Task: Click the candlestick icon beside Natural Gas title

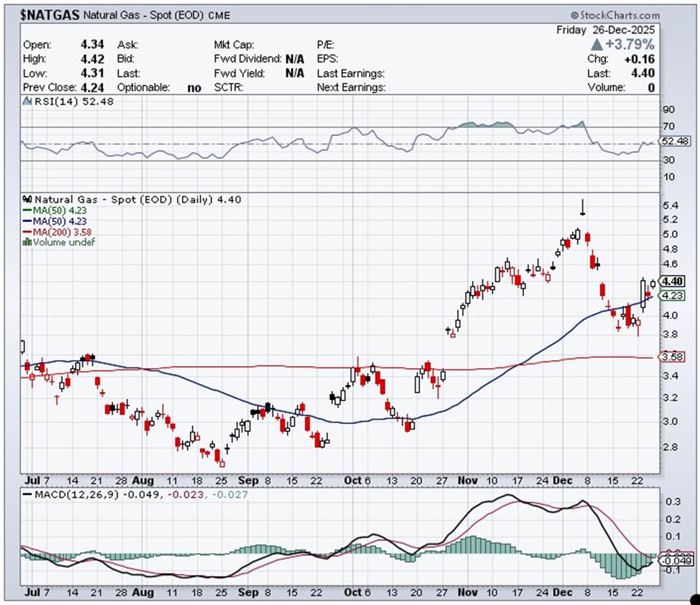Action: coord(27,199)
